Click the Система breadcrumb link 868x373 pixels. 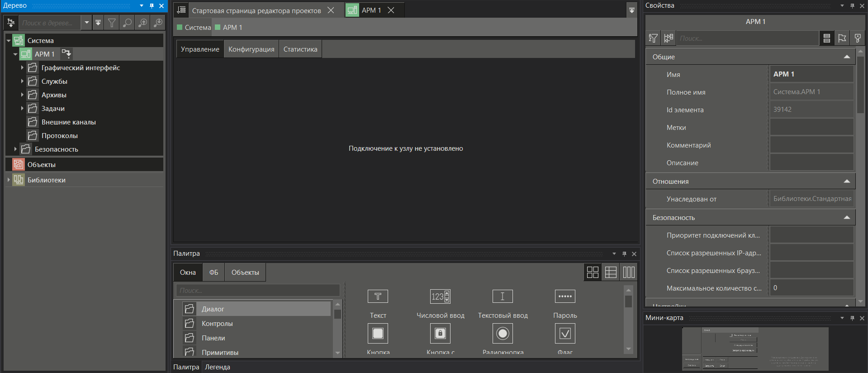tap(198, 28)
